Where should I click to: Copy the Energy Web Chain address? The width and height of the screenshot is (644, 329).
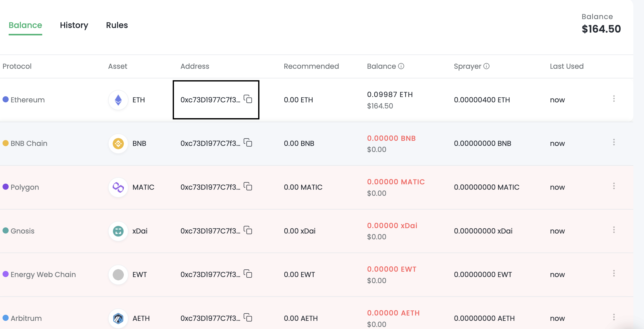click(x=248, y=274)
